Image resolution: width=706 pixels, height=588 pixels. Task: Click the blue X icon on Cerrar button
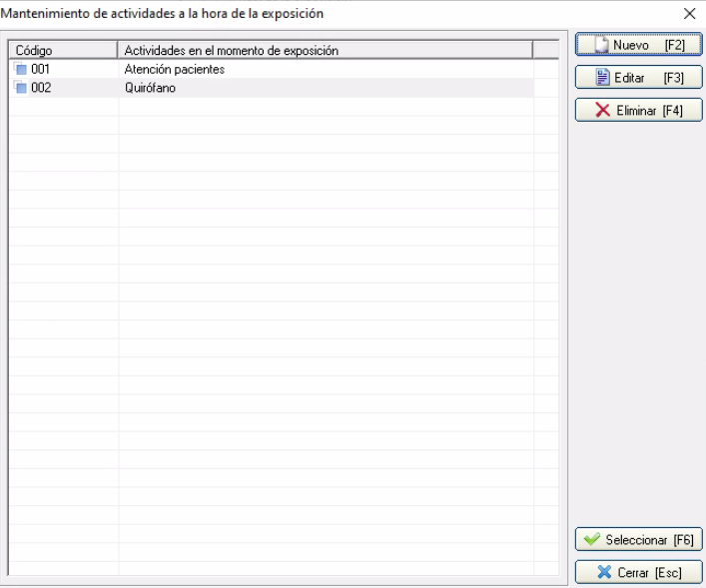pos(603,572)
